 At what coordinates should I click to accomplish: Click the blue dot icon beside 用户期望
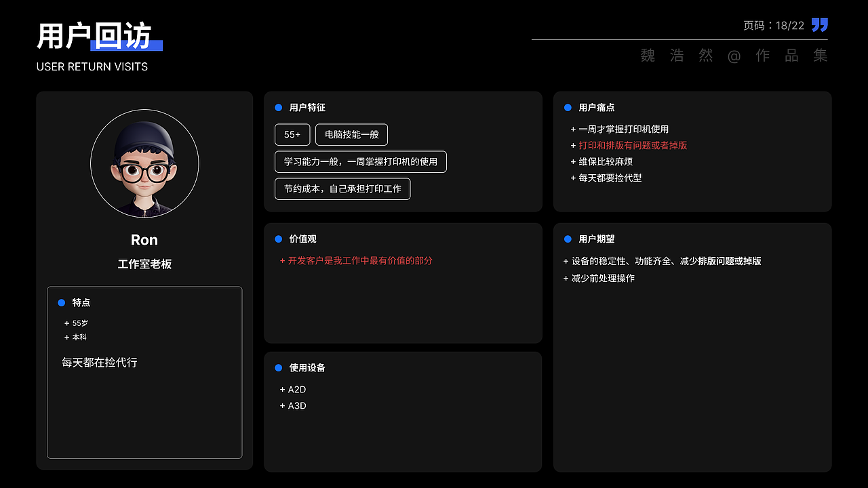click(x=568, y=239)
